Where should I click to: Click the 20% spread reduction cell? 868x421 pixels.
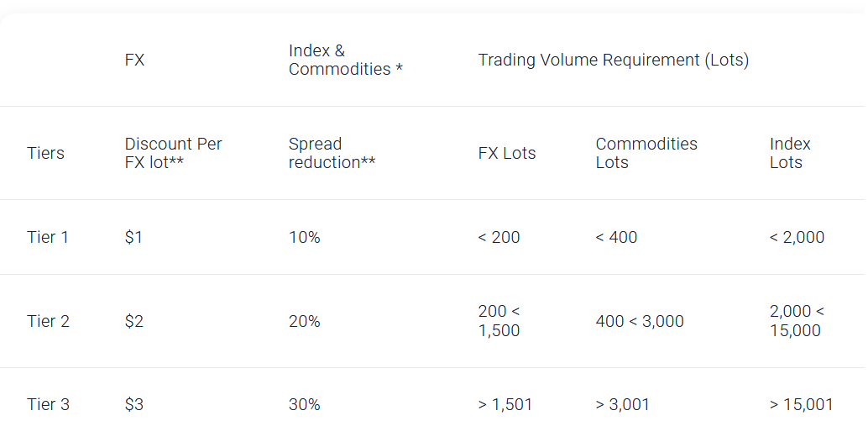(305, 321)
